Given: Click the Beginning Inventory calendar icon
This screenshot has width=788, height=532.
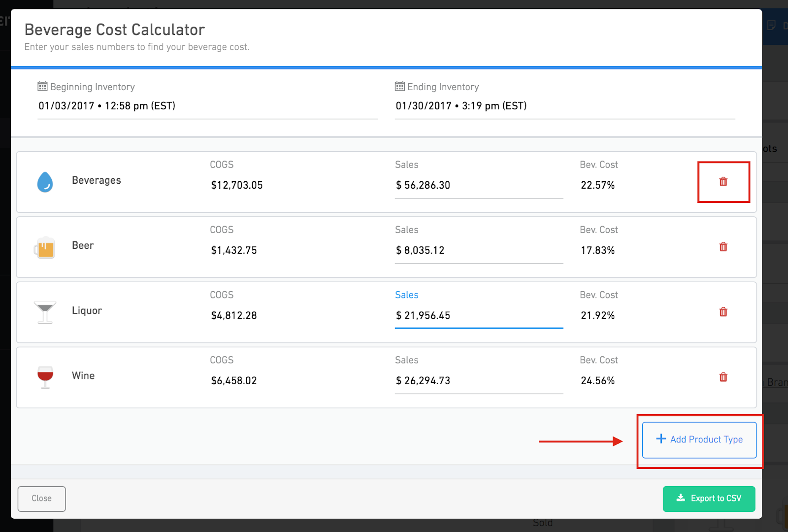Looking at the screenshot, I should 42,87.
